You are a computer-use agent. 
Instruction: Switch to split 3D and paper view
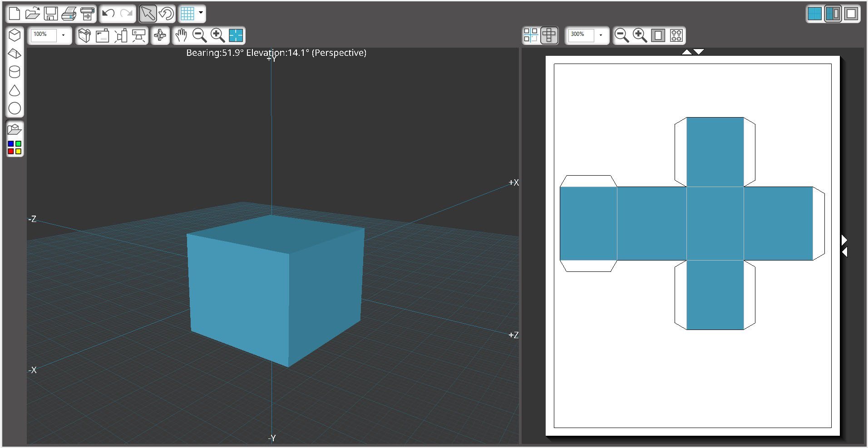point(833,14)
